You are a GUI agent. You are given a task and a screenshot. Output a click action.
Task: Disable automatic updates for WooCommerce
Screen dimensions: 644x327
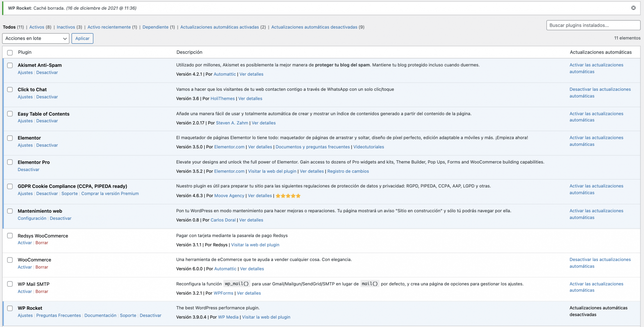[x=600, y=263]
